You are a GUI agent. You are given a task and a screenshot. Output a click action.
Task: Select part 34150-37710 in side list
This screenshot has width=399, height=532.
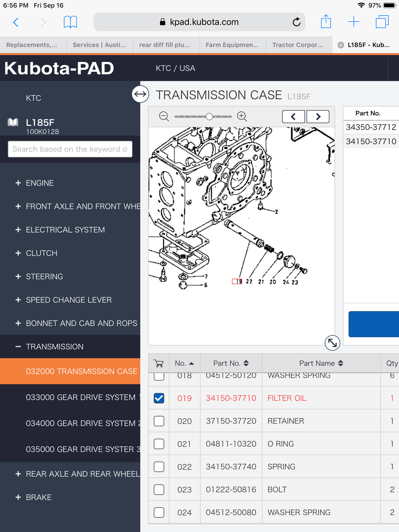point(371,141)
